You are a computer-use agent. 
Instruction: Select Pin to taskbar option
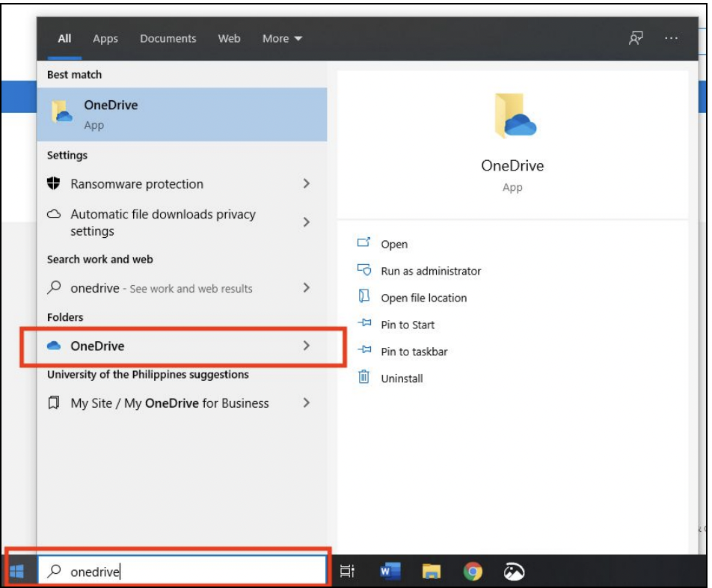[x=414, y=352]
